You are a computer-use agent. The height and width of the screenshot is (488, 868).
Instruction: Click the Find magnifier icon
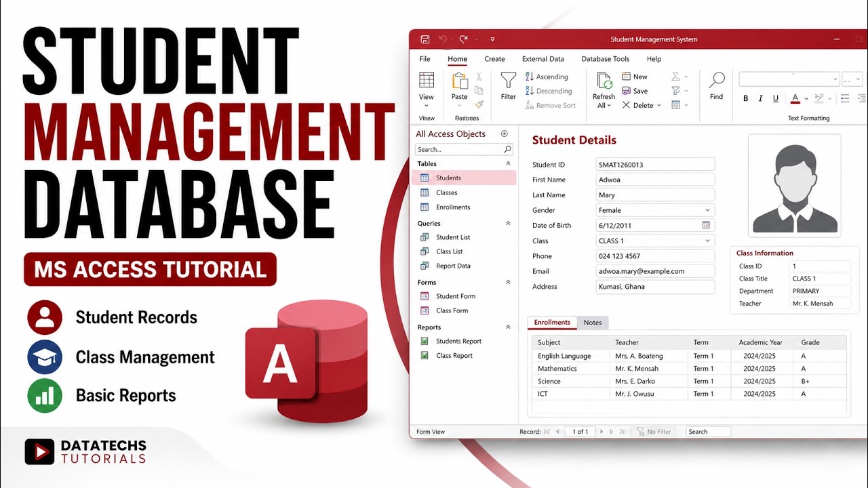[x=717, y=80]
